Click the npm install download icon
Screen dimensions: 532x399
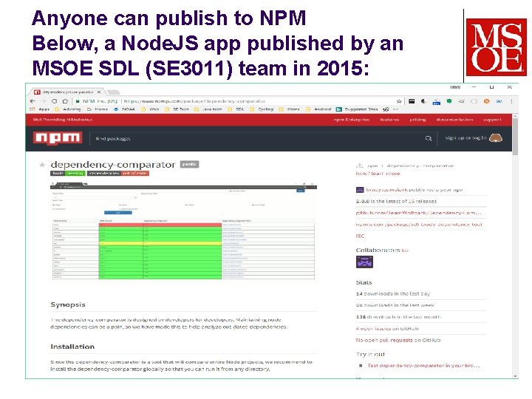click(x=359, y=166)
